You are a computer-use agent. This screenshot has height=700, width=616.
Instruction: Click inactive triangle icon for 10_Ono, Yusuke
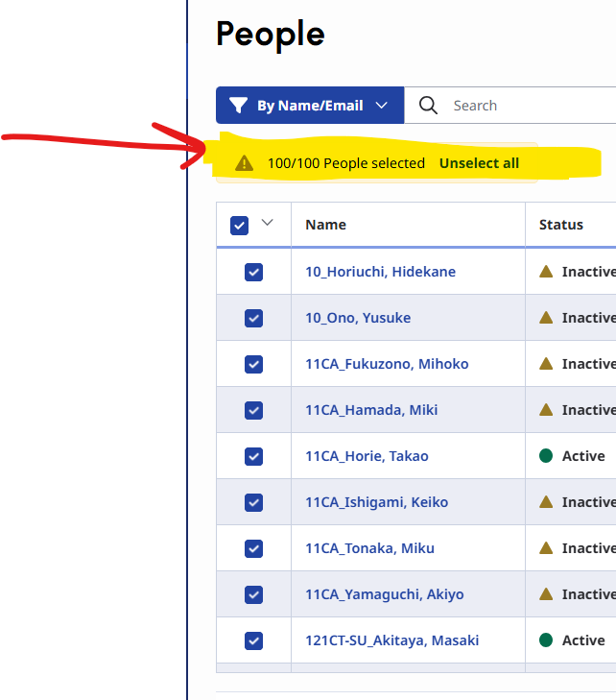pos(546,318)
